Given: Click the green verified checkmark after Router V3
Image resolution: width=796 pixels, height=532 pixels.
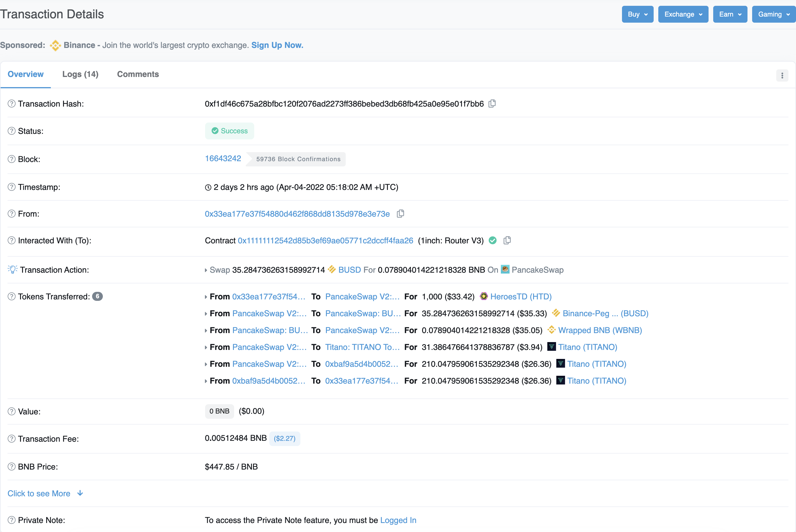Looking at the screenshot, I should point(492,240).
